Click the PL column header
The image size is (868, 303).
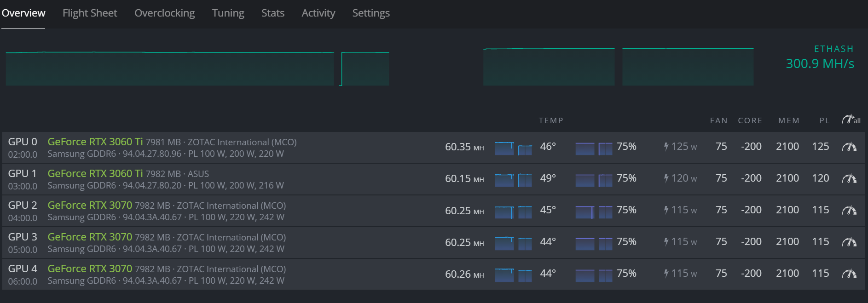[825, 120]
